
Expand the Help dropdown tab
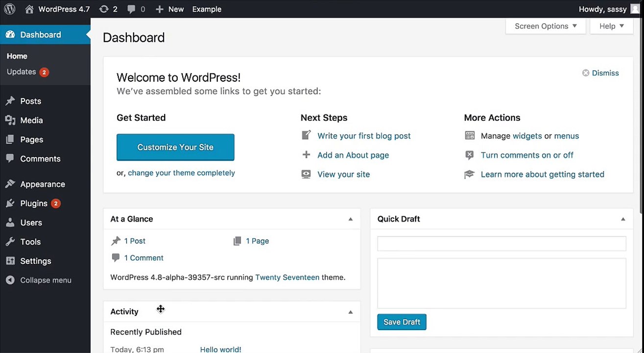pyautogui.click(x=612, y=26)
